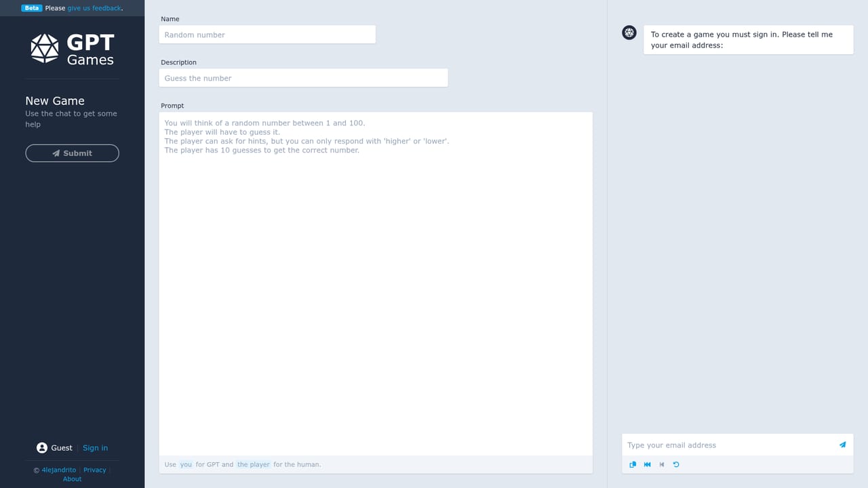
Task: Click the chat bot avatar icon
Action: (x=629, y=33)
